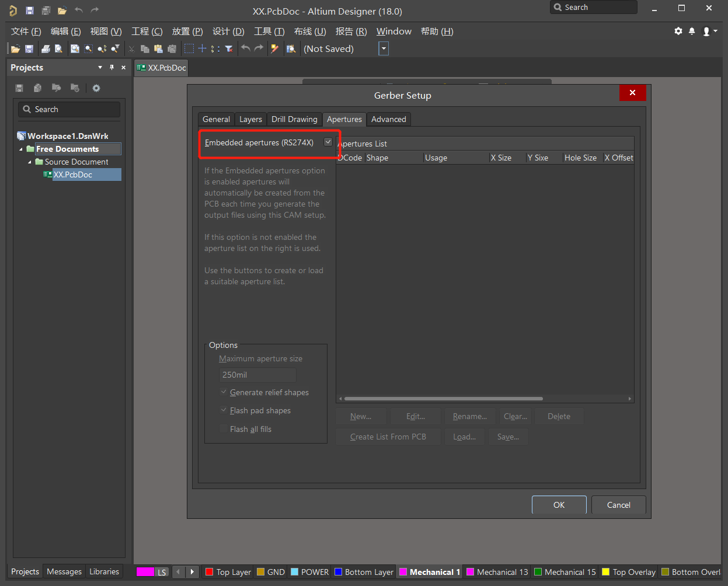Viewport: 728px width, 586px height.
Task: Open the settings gear at top right
Action: point(678,31)
